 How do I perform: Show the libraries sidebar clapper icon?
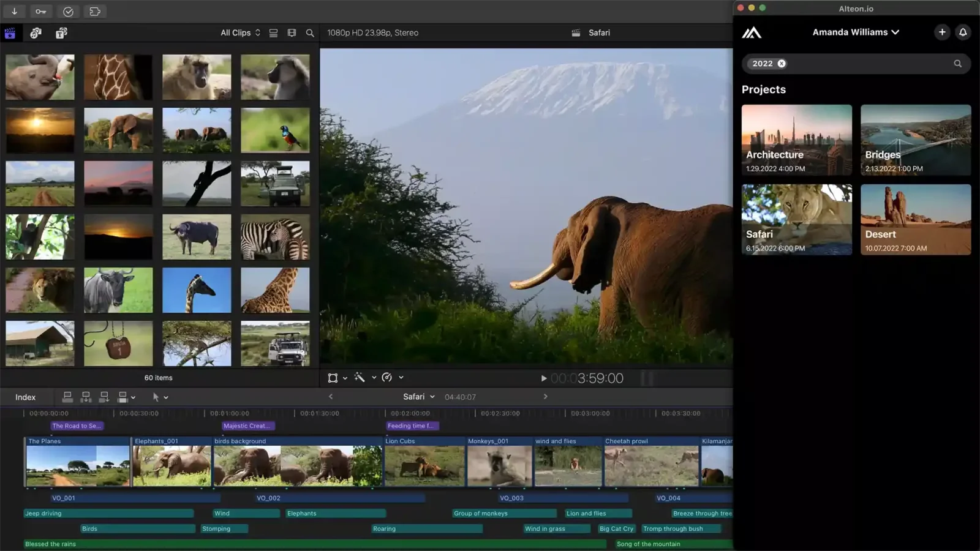coord(10,33)
